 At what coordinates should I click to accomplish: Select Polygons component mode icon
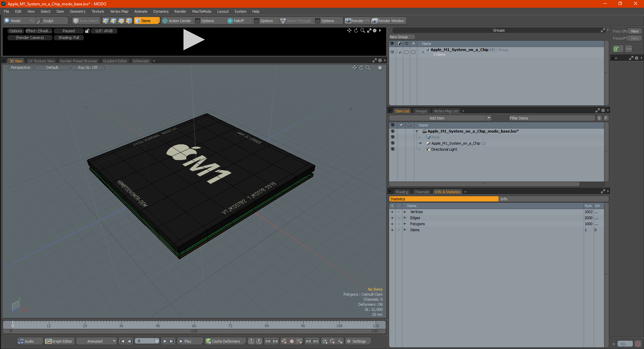point(121,21)
